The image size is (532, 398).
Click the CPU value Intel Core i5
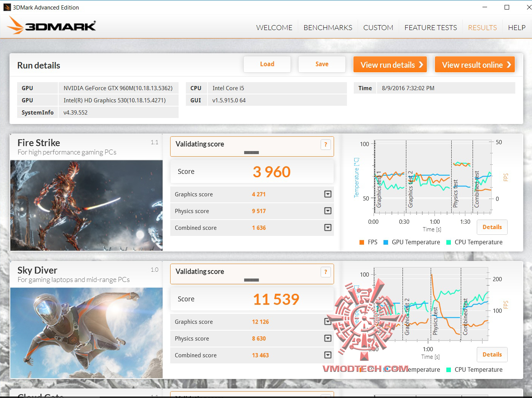[x=228, y=88]
